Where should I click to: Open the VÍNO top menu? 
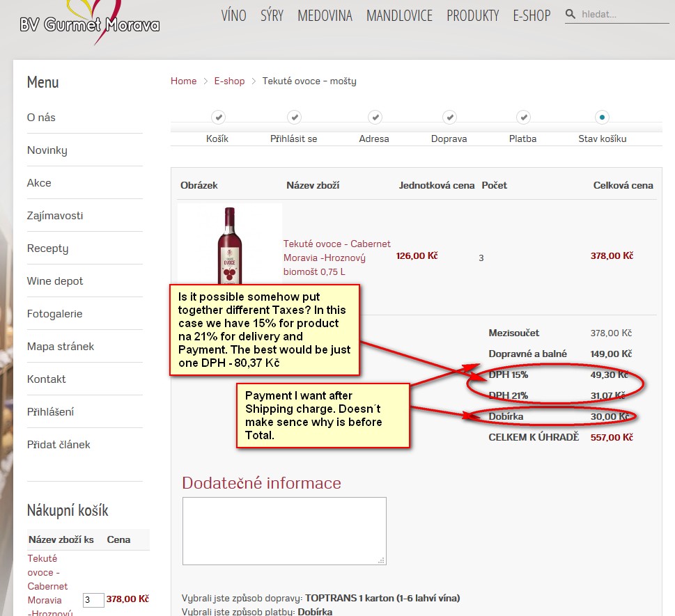(x=234, y=15)
